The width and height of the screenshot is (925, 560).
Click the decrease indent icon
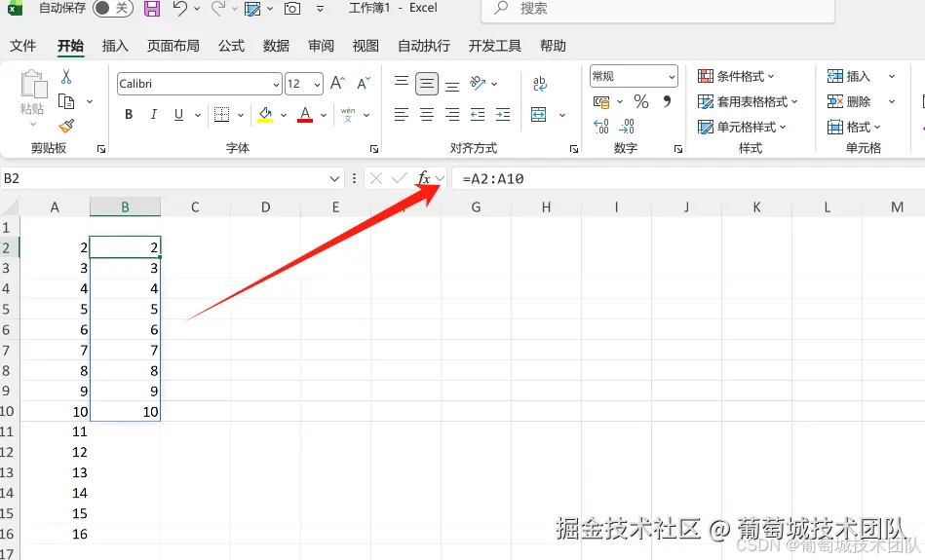click(478, 114)
